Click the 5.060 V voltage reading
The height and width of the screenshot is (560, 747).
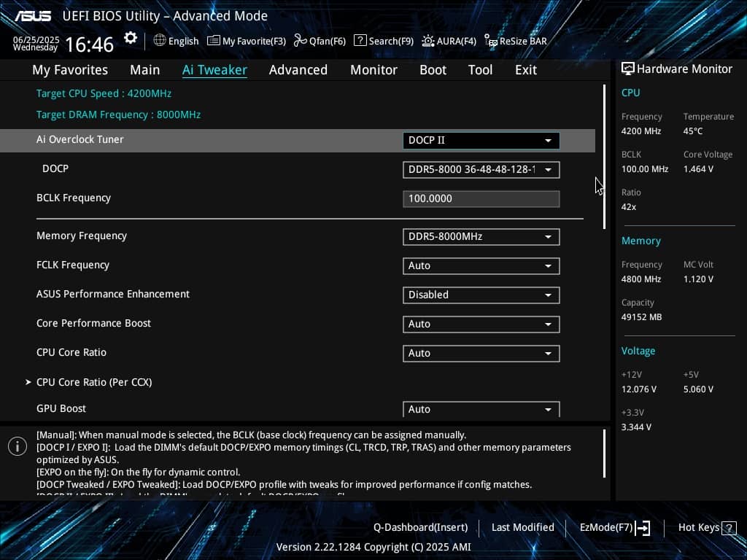698,389
